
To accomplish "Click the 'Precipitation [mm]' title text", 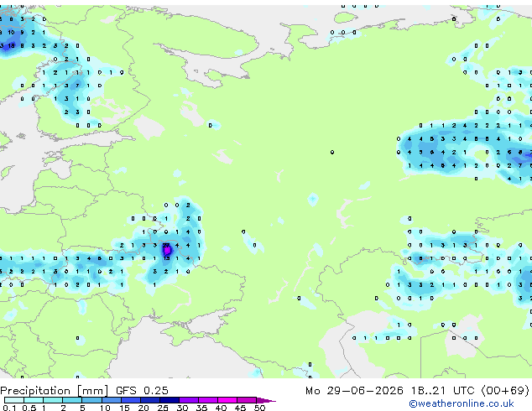I will [x=55, y=391].
